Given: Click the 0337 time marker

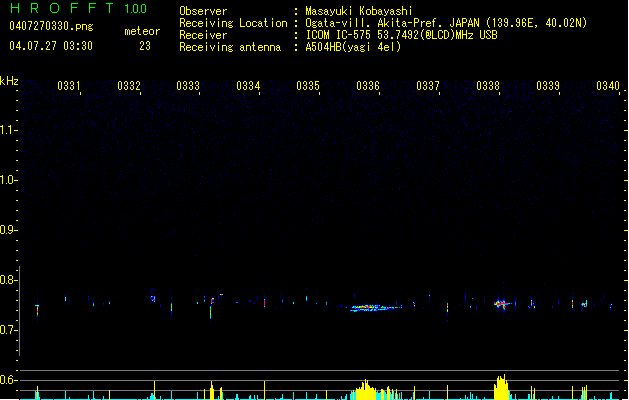Looking at the screenshot, I should pos(428,86).
